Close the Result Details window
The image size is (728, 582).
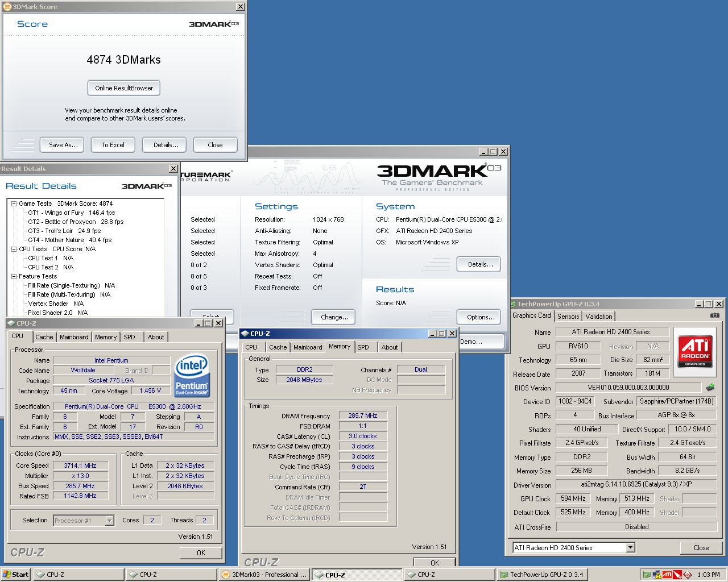(173, 169)
